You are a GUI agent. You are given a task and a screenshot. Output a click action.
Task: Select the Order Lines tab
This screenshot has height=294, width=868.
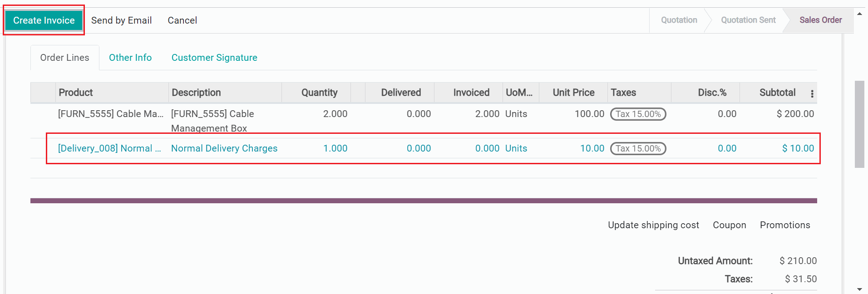[x=64, y=58]
